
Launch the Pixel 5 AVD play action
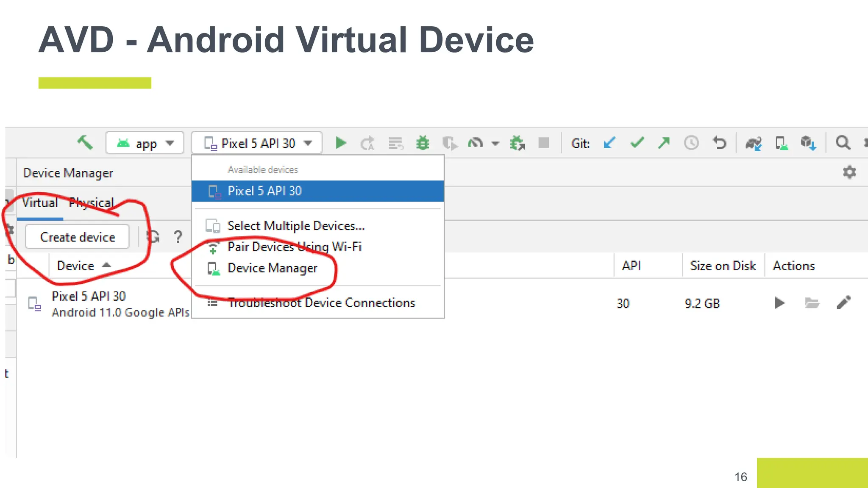tap(779, 303)
